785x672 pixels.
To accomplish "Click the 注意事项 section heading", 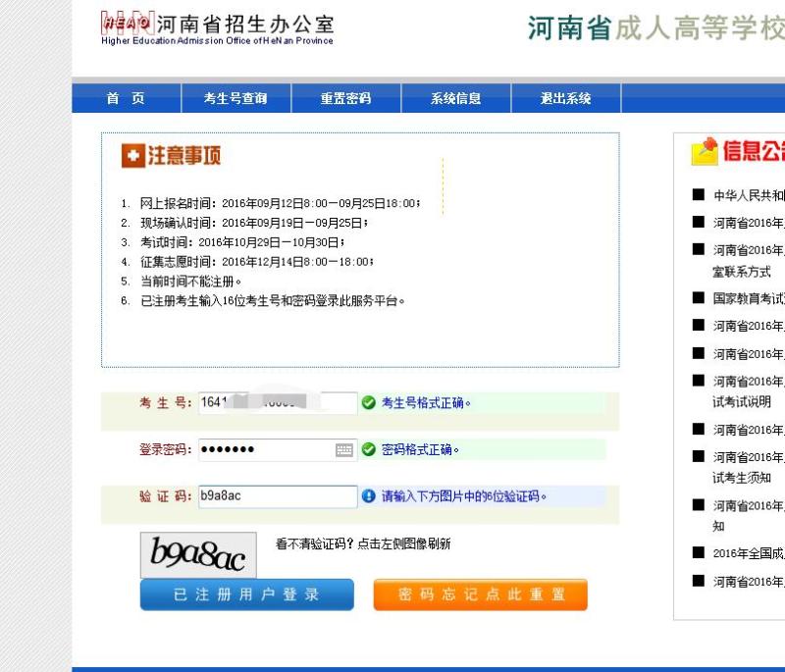I will click(183, 156).
